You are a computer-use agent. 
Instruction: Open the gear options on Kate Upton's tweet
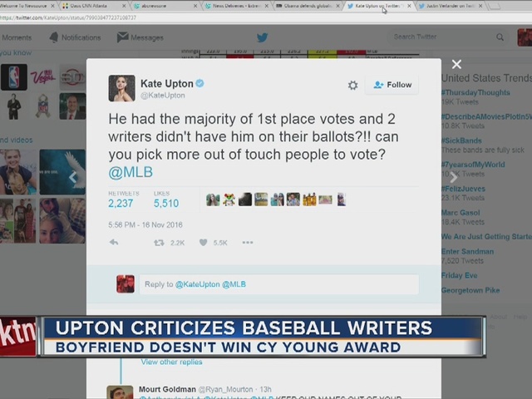[352, 86]
